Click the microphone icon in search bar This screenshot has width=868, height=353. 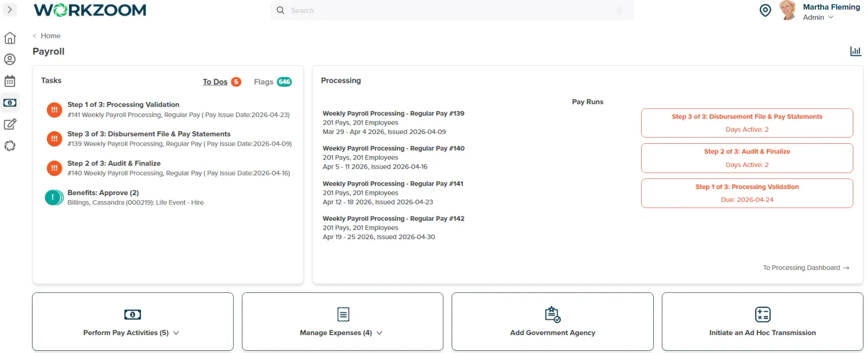620,10
